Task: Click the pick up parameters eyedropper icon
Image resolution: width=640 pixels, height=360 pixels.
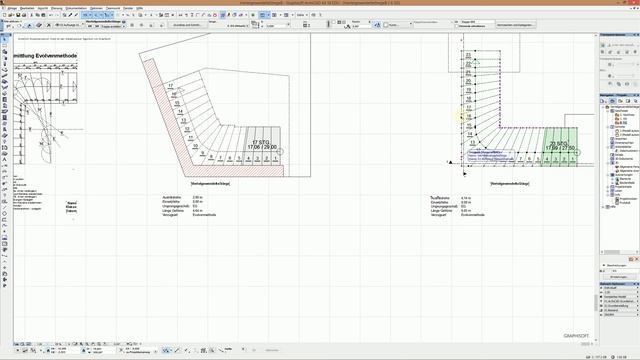Action: click(x=70, y=15)
